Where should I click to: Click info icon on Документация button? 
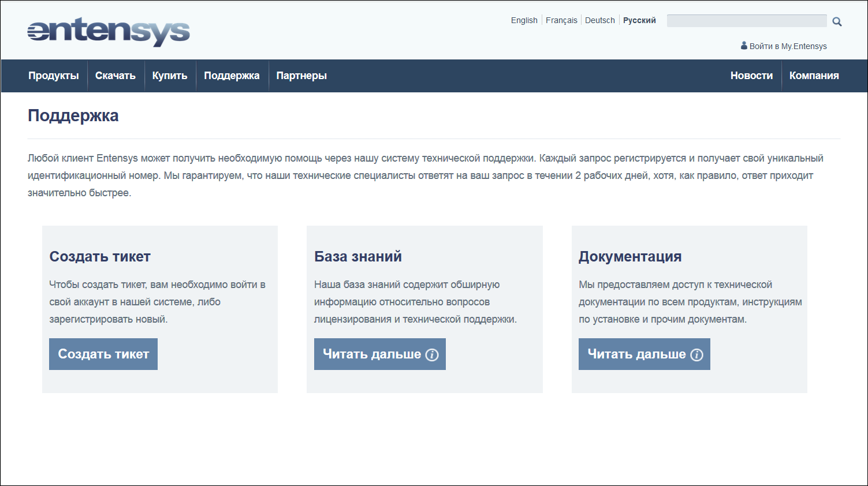(697, 355)
